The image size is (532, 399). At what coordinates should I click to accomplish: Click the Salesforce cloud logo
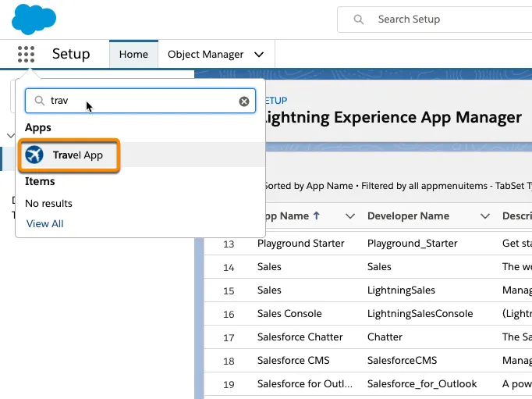tap(34, 19)
